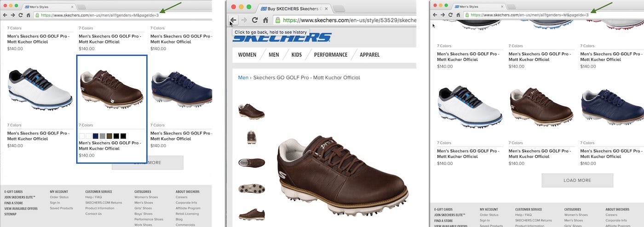Click the Men breadcrumb link
Screen dimensions: 644x227
tap(243, 77)
